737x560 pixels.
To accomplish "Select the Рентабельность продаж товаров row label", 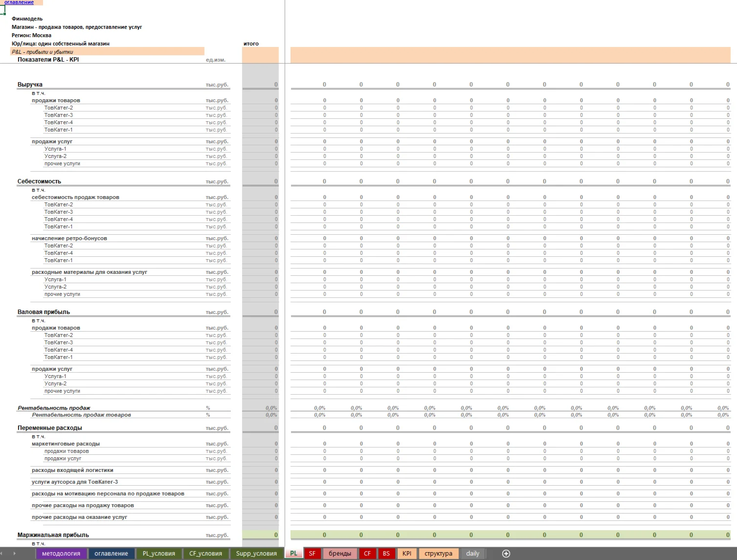I will point(81,415).
